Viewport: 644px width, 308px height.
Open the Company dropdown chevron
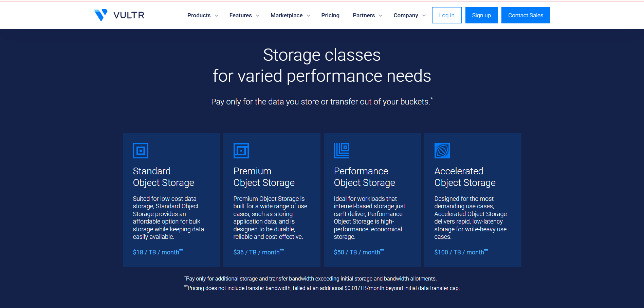coord(424,16)
